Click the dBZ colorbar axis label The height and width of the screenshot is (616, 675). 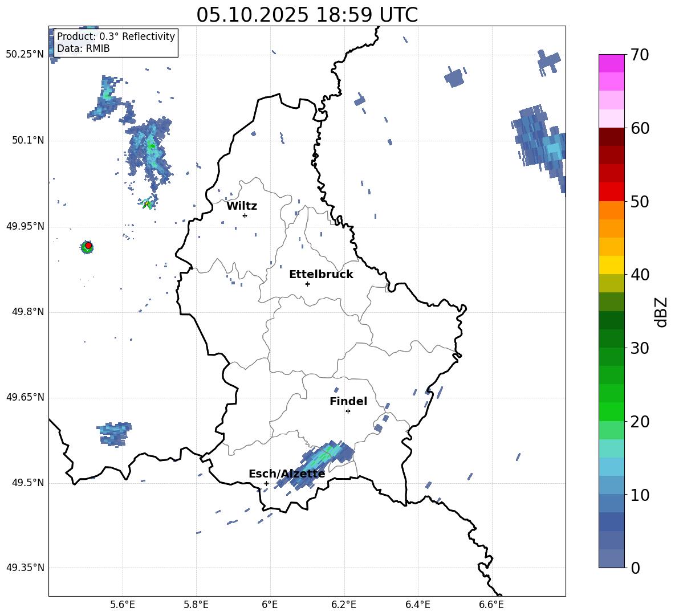tap(661, 312)
